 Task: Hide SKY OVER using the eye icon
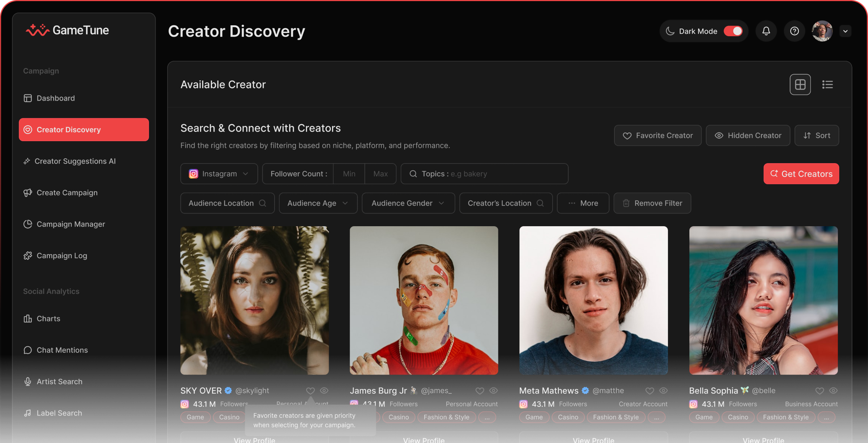(324, 391)
